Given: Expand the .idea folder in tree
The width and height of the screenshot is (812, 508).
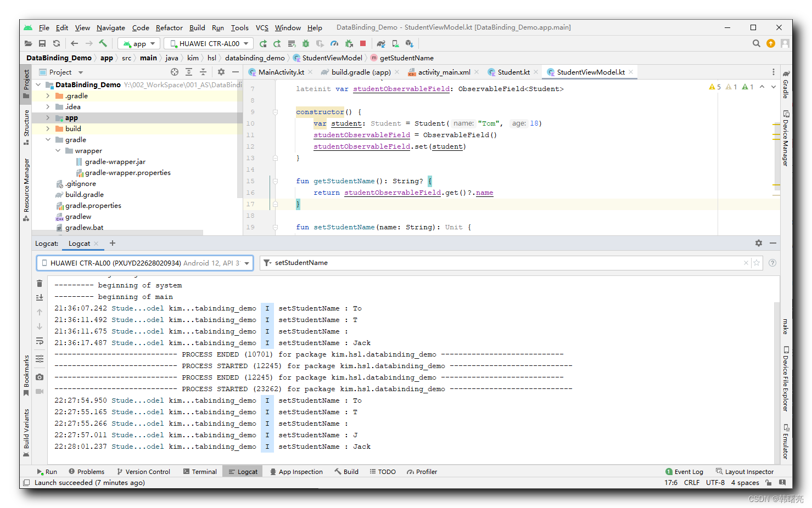Looking at the screenshot, I should [x=48, y=106].
